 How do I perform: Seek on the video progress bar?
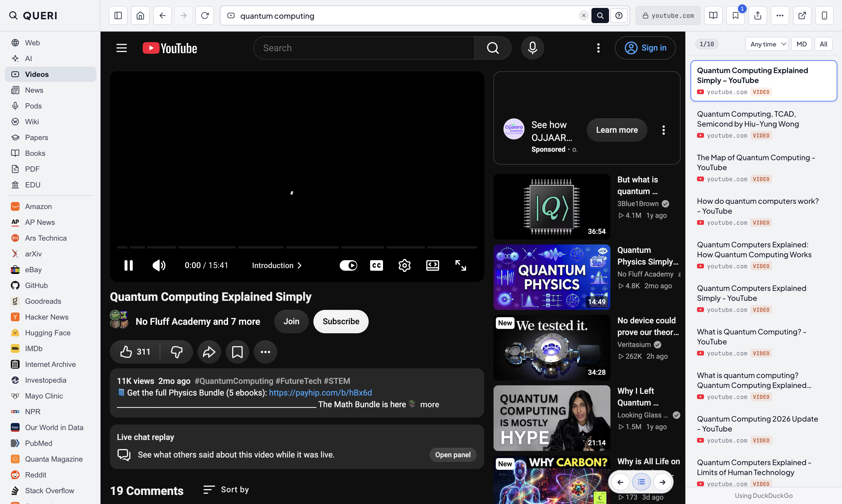click(297, 247)
